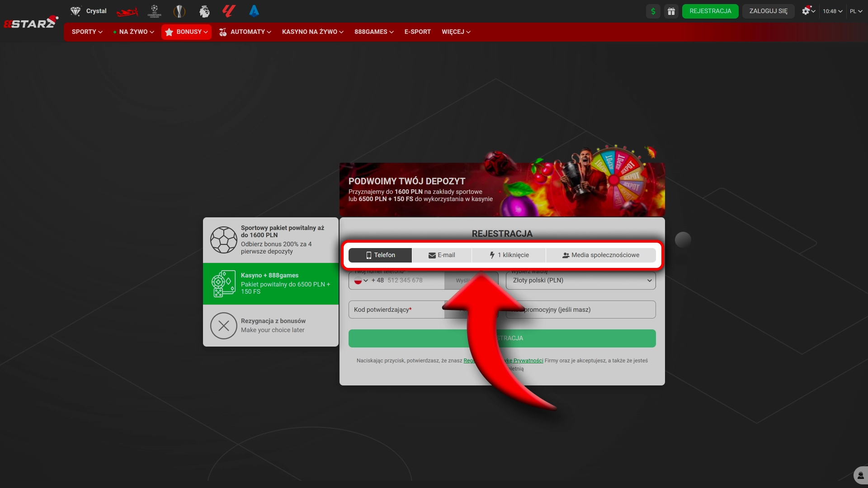Open the Serie A blue logo icon

pyautogui.click(x=254, y=11)
